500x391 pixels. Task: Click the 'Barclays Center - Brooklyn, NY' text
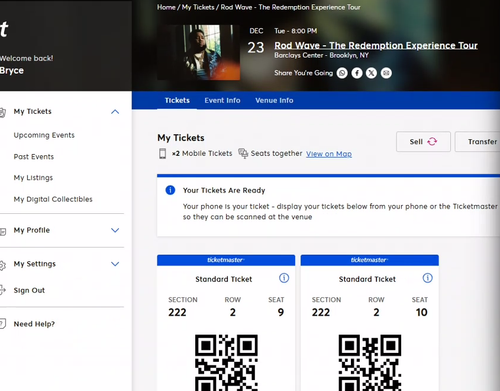pos(321,55)
